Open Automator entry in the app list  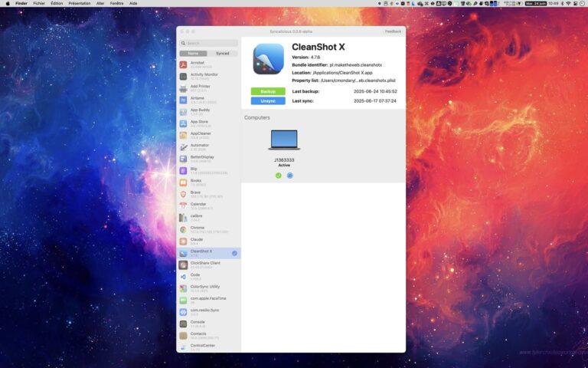pos(208,147)
